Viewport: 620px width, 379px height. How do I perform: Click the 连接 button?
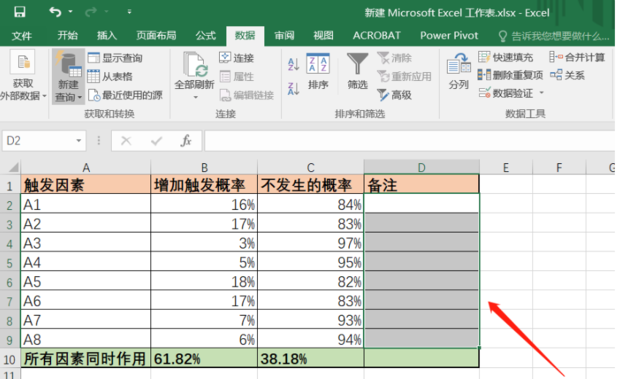coord(236,58)
